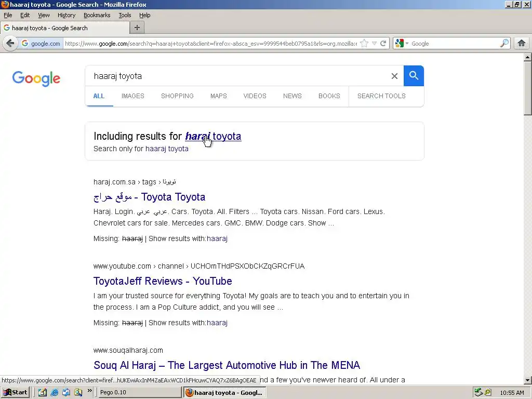Click first result's 'haaraj' show results link
The image size is (532, 399).
pos(217,238)
